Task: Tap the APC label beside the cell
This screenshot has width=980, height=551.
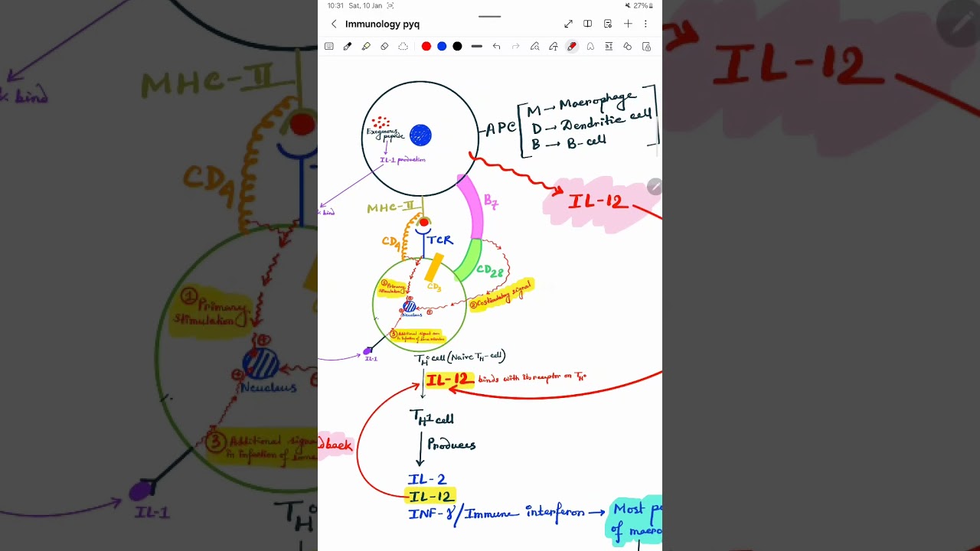Action: (501, 129)
